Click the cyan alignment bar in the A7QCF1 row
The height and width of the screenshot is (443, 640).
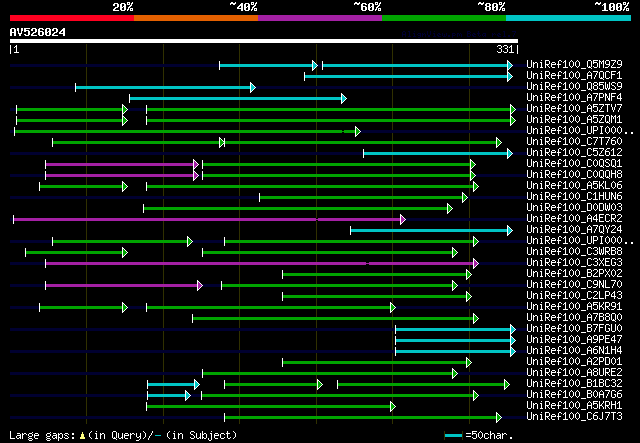click(x=408, y=76)
